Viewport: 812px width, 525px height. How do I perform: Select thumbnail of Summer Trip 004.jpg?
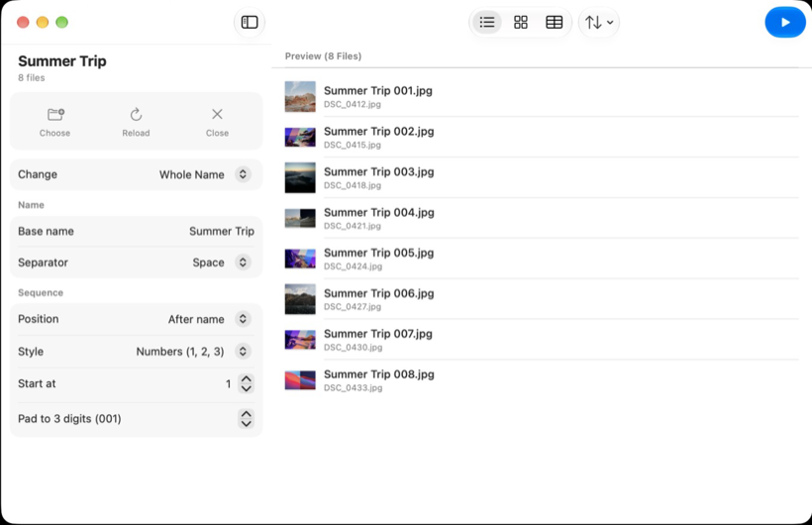[300, 218]
